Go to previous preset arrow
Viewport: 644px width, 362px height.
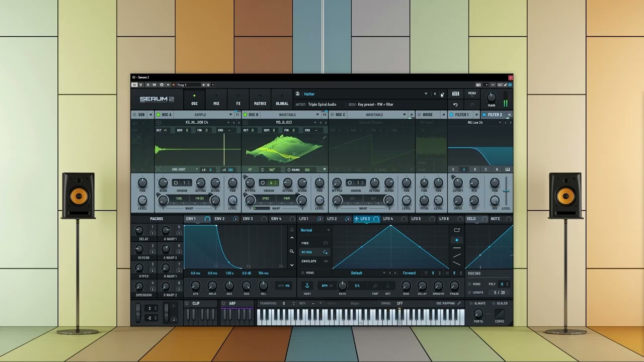435,94
